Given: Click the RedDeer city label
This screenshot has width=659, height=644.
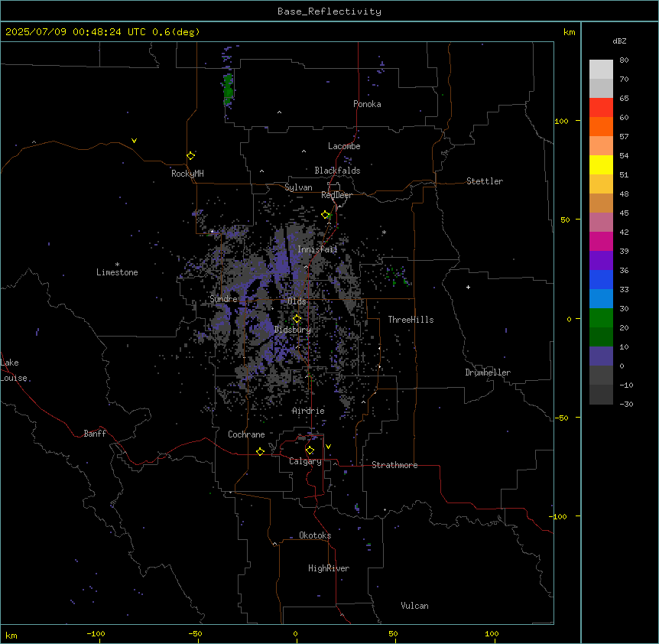Looking at the screenshot, I should pos(336,195).
